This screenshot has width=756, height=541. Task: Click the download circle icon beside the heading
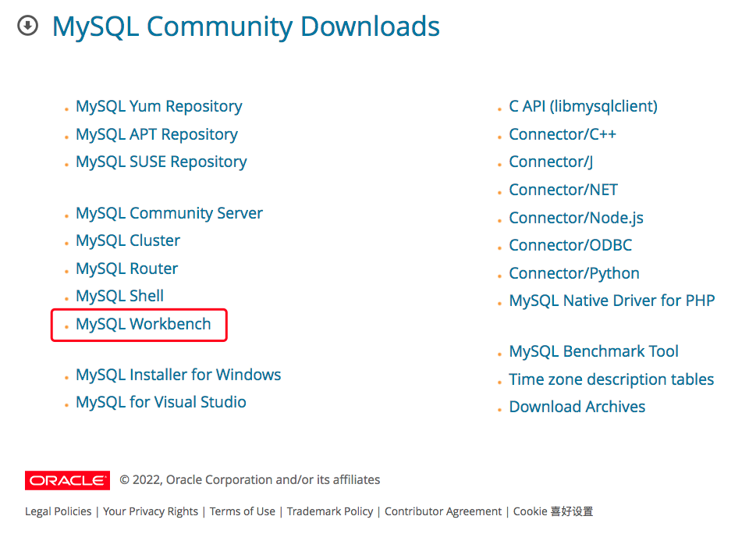[x=27, y=26]
